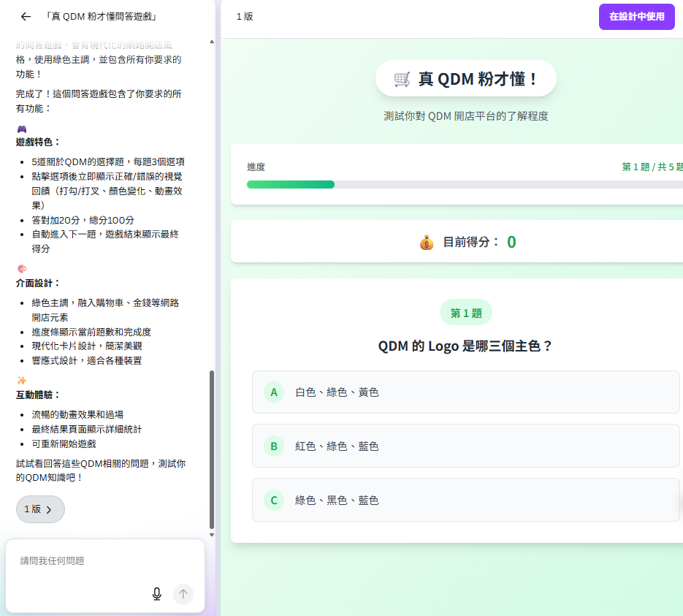This screenshot has width=683, height=616.
Task: Click the bullet 最終結果頁面顯示詳細統計
Action: coord(87,430)
